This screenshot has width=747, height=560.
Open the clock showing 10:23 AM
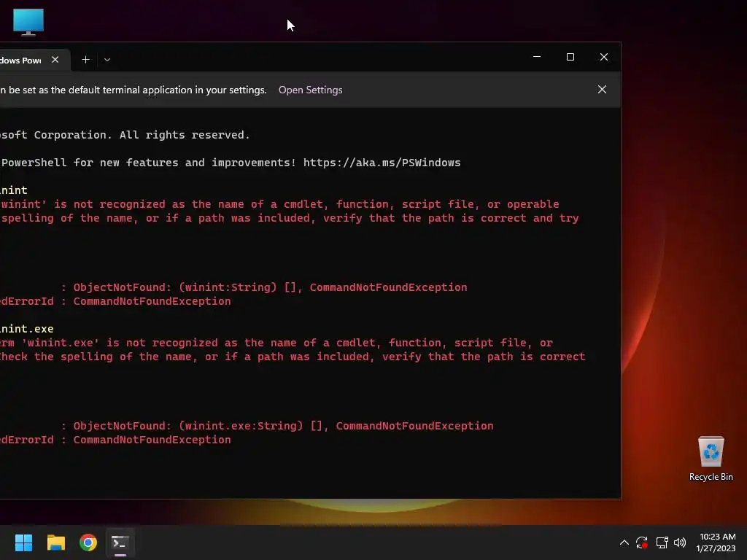(x=716, y=542)
